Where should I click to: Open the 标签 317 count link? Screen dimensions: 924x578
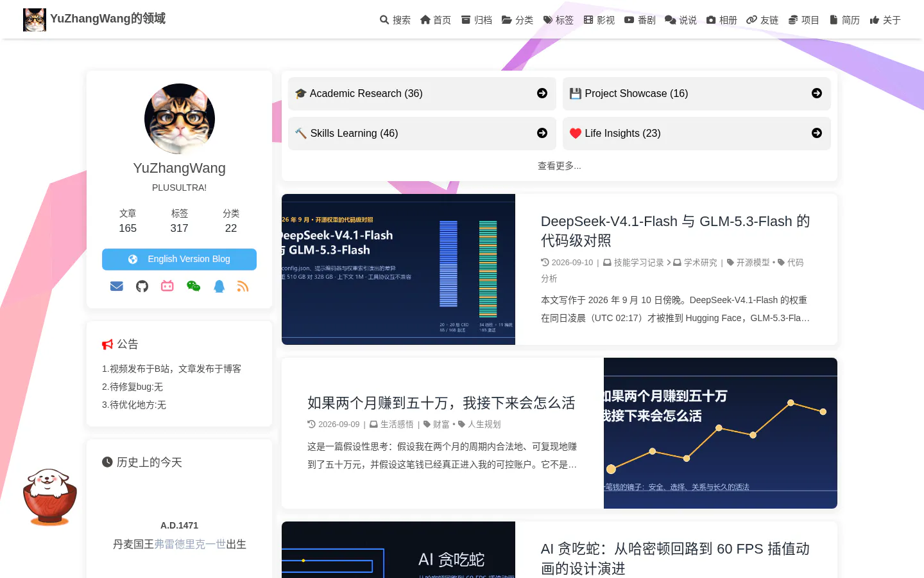point(179,221)
